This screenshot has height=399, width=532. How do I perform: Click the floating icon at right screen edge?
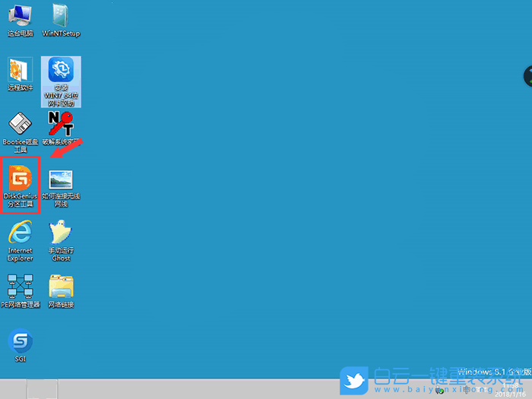tap(527, 76)
